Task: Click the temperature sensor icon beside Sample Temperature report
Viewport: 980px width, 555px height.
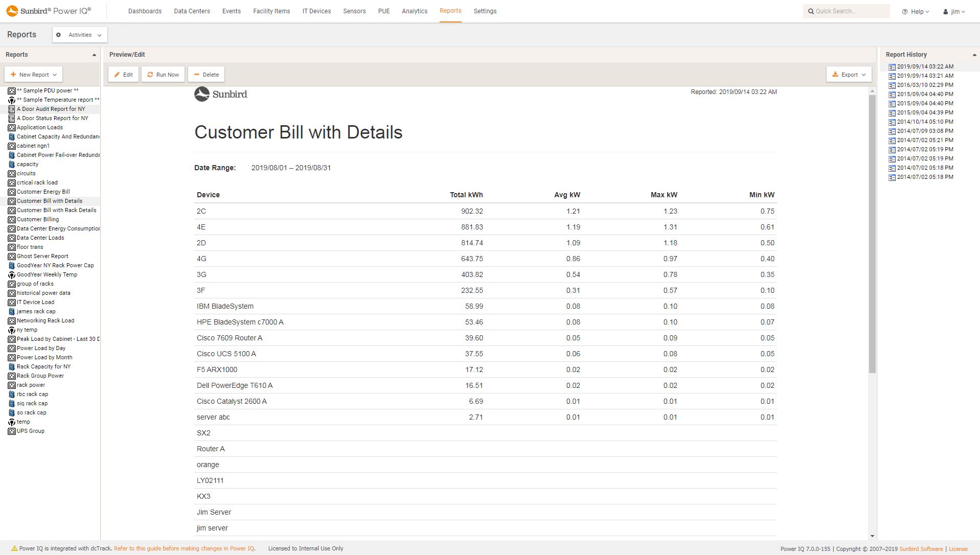Action: [x=12, y=100]
